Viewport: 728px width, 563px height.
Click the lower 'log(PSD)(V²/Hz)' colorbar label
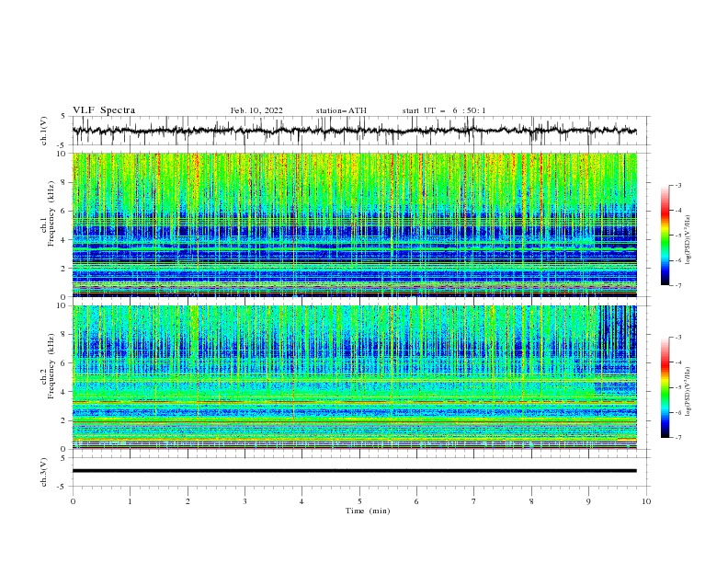[x=688, y=392]
